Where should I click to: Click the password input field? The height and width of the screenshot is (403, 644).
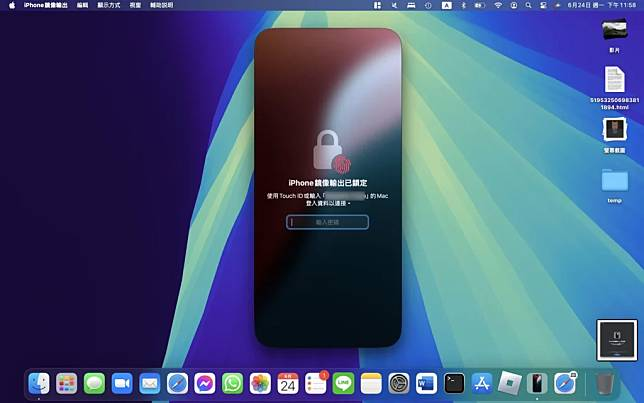tap(328, 222)
